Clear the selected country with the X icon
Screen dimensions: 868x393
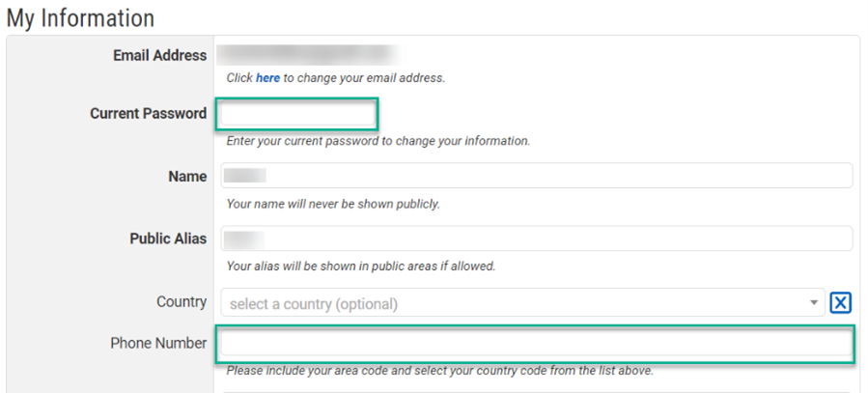840,303
